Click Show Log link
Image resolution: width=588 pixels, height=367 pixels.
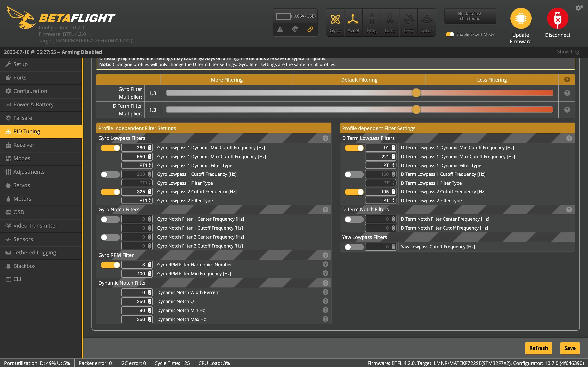tap(568, 52)
